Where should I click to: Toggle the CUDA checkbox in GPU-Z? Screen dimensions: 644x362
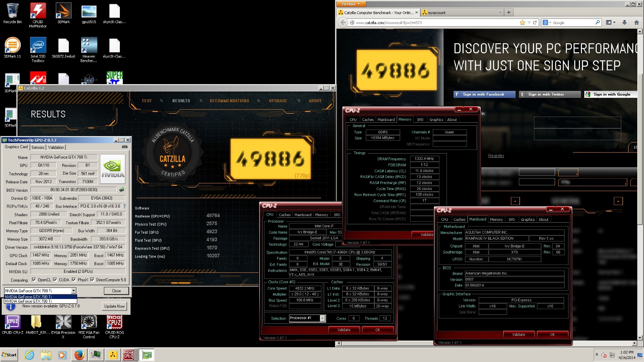[55, 280]
